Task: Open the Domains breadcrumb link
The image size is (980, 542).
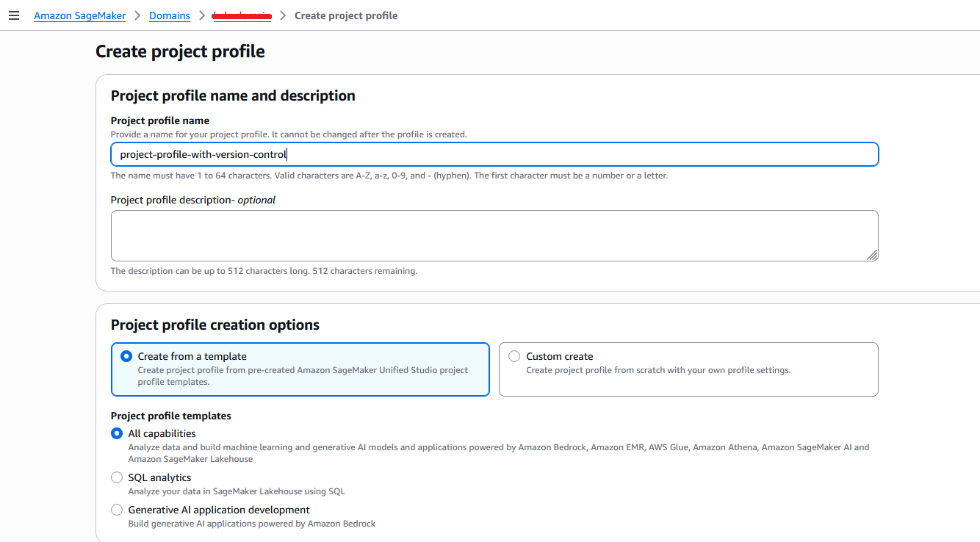Action: pyautogui.click(x=169, y=15)
